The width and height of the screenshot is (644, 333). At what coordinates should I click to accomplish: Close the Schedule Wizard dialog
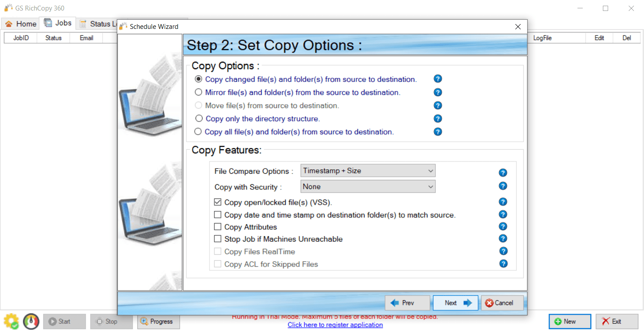pos(518,27)
